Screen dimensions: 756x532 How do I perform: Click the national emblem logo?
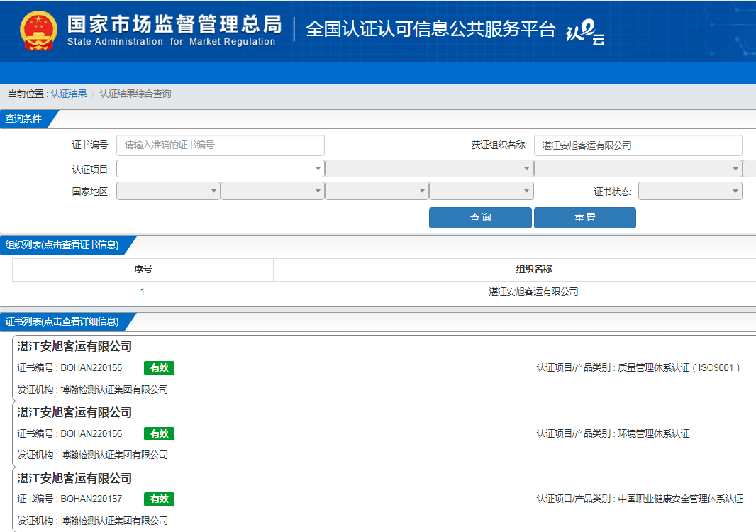(x=38, y=31)
